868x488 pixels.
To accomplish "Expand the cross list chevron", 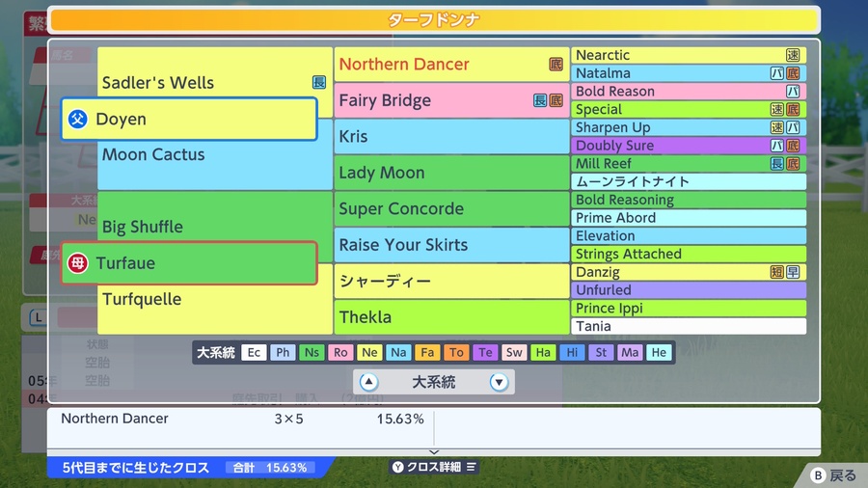I will pyautogui.click(x=434, y=452).
